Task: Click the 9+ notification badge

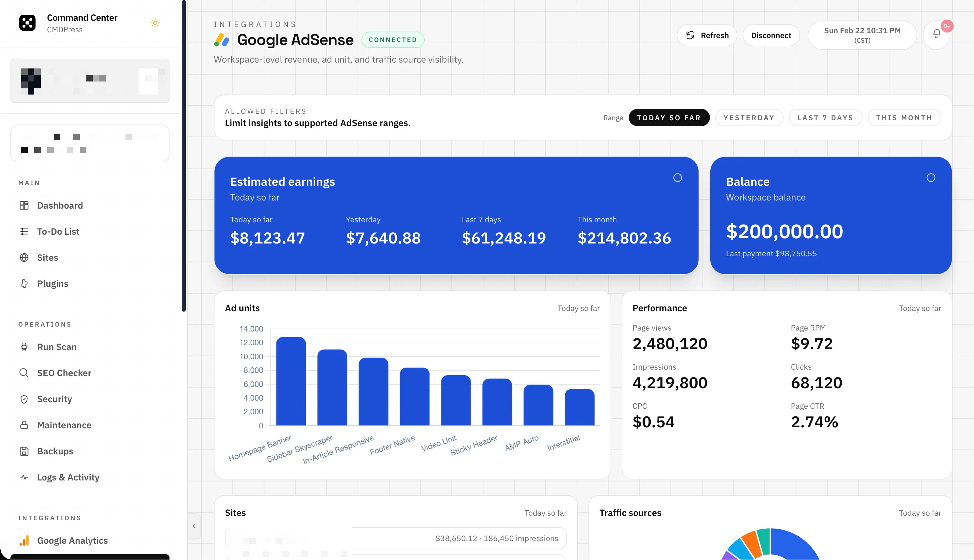Action: 947,26
